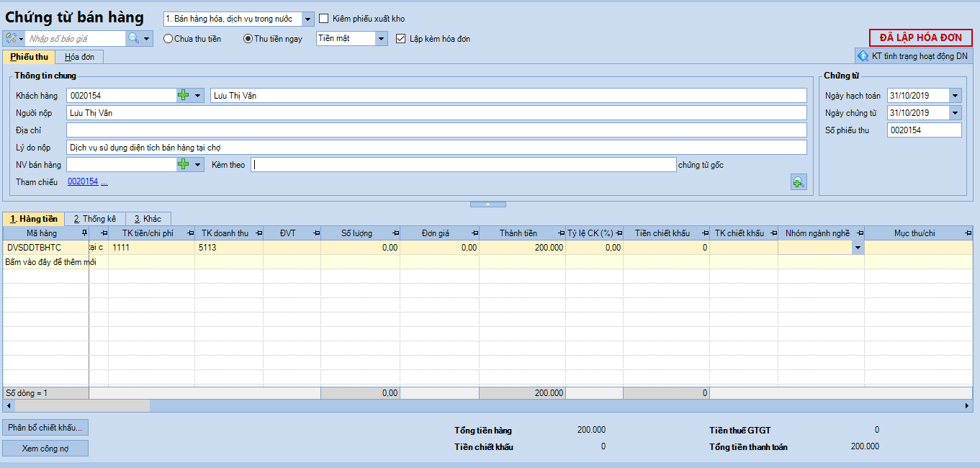Uncheck the Lập kèm hóa đơn checkbox
Viewport: 980px width, 468px height.
coord(402,39)
